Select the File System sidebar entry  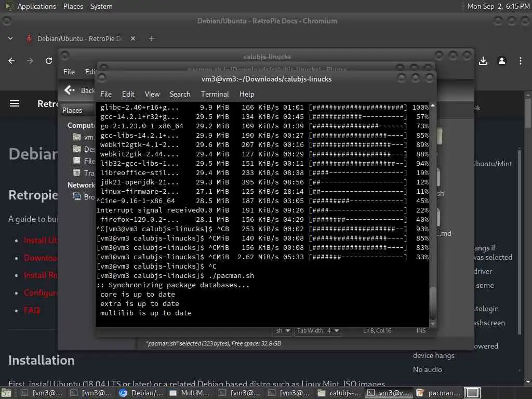pos(84,161)
